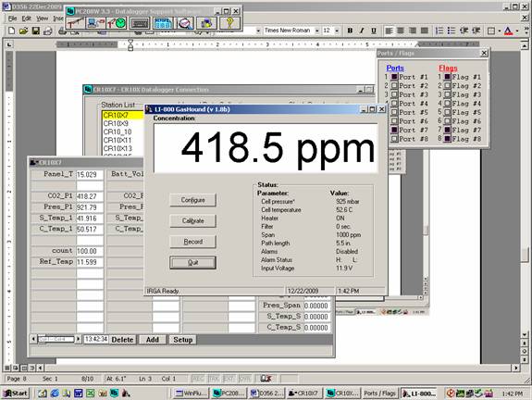Create a new Word document
532x400 pixels.
coord(11,31)
